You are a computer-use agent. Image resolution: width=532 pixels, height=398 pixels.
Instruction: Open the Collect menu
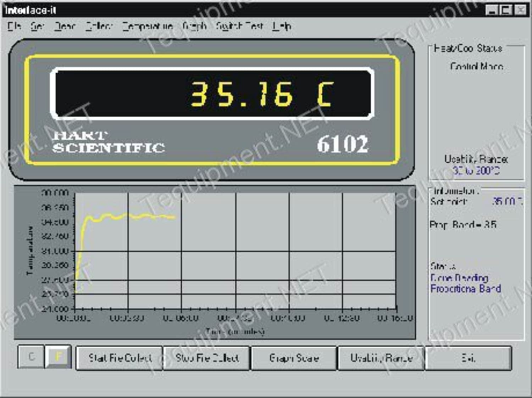pos(99,26)
